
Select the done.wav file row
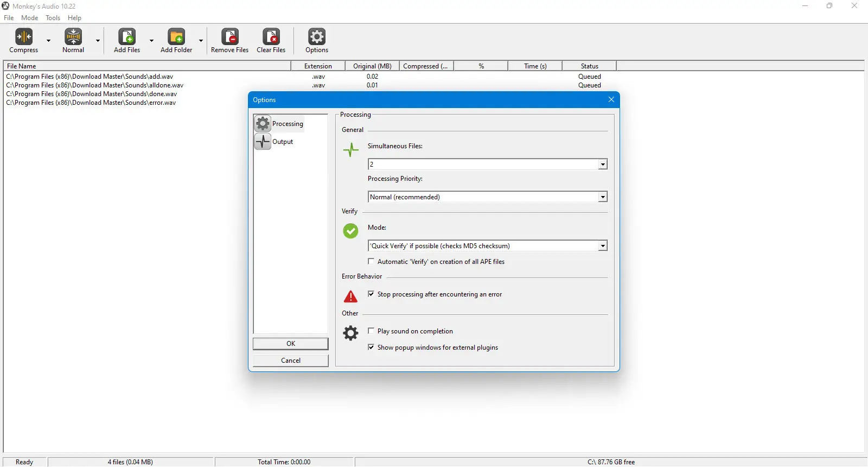(x=91, y=94)
